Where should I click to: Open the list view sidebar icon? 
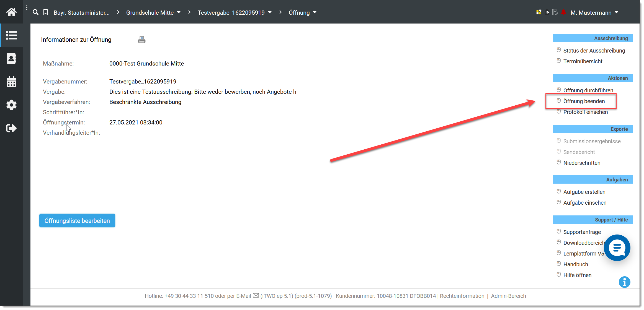coord(11,35)
